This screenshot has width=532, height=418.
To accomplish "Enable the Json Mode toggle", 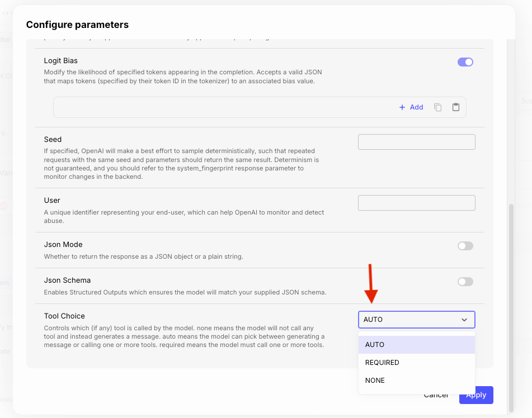I will 465,246.
